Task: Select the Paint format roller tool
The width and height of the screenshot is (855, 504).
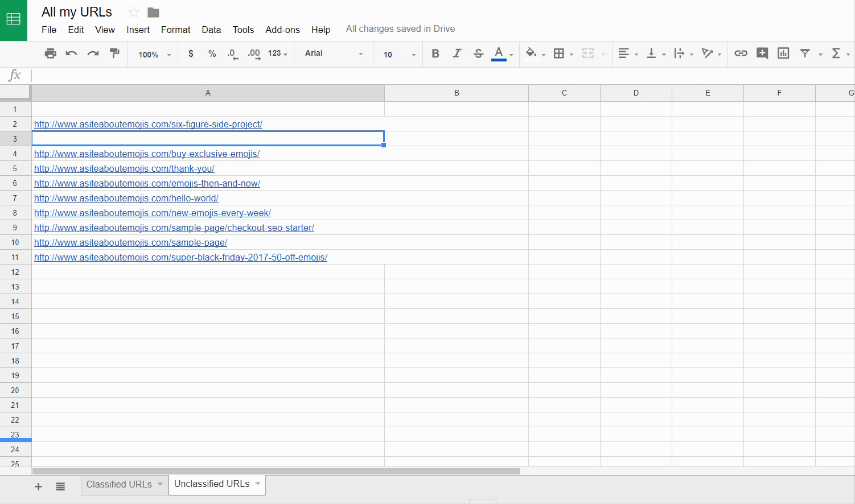Action: pos(114,53)
